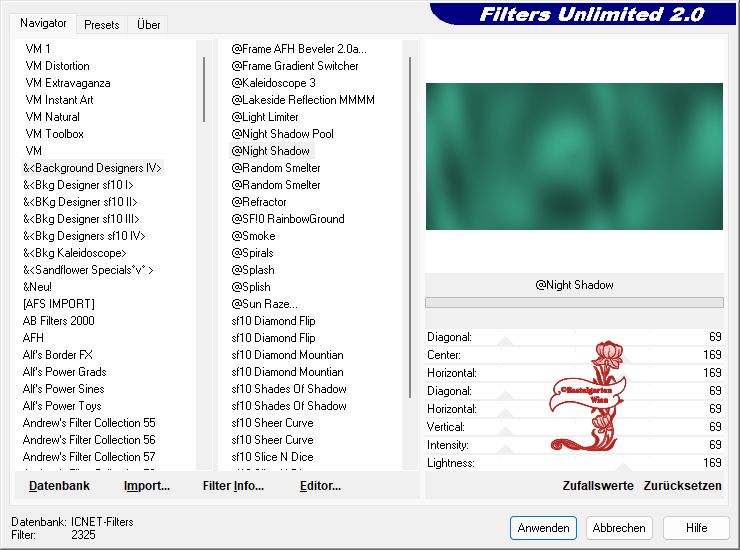
Task: Select VM Natural category
Action: coord(53,117)
